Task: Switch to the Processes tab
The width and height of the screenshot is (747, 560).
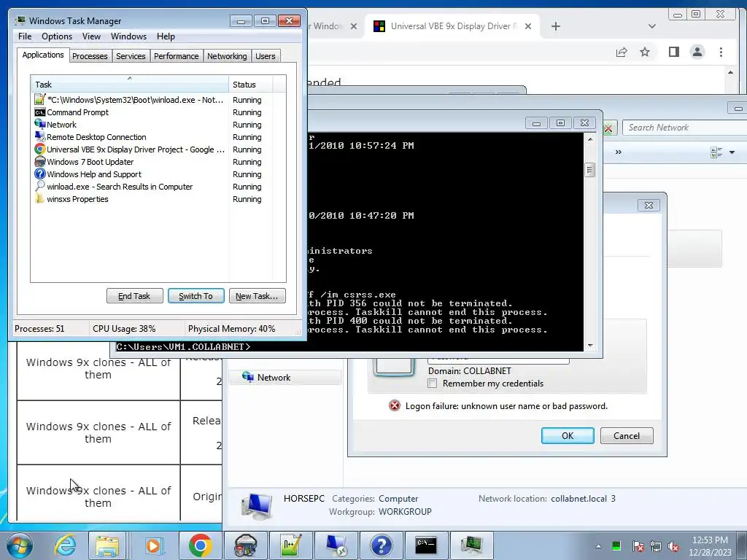Action: [90, 56]
